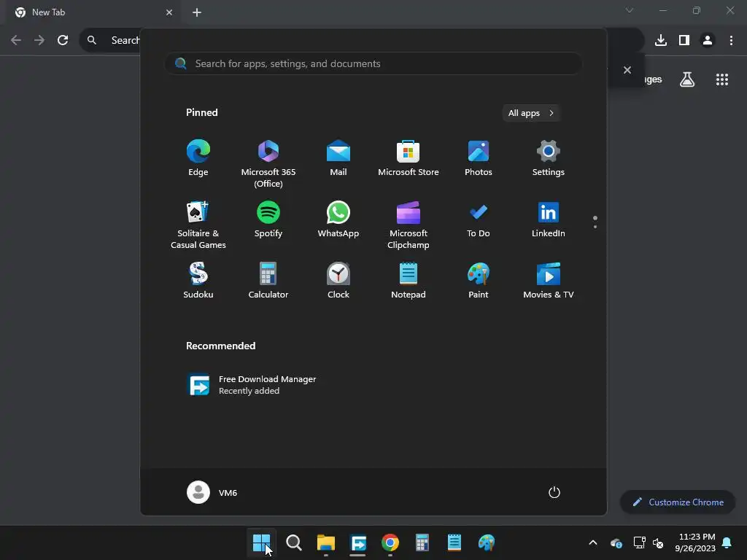
Task: Open the notifications bell
Action: (727, 542)
